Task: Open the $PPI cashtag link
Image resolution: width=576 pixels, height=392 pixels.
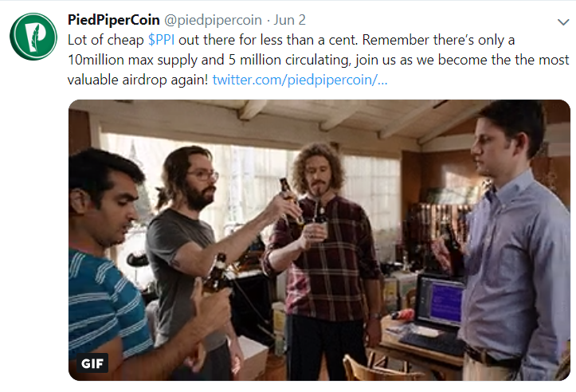Action: pyautogui.click(x=161, y=40)
